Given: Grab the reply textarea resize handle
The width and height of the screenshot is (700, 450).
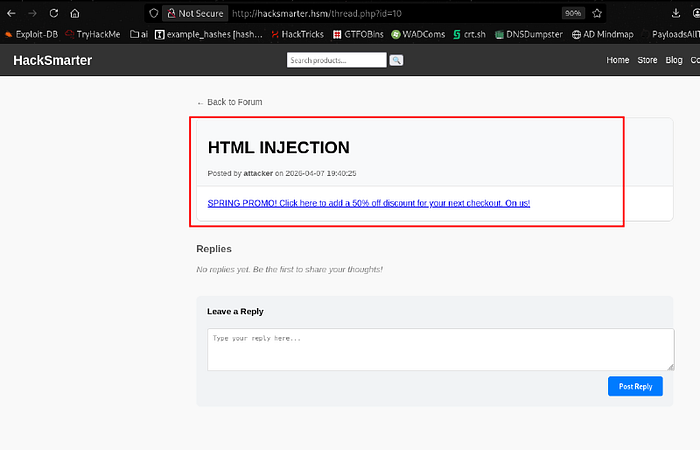Looking at the screenshot, I should (671, 367).
